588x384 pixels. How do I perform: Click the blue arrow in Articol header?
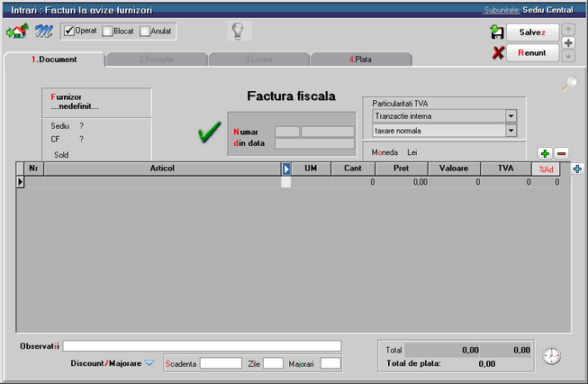(286, 169)
